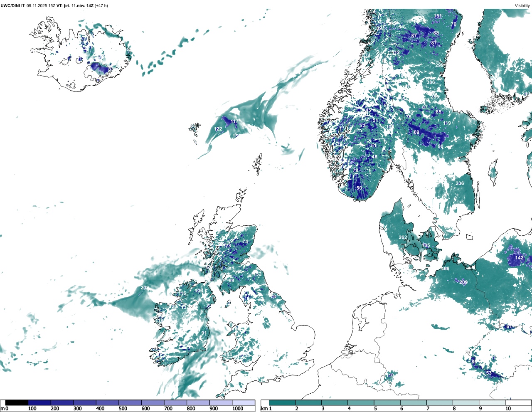
Task: Click the '386' visibility value on map
Action: click(431, 82)
